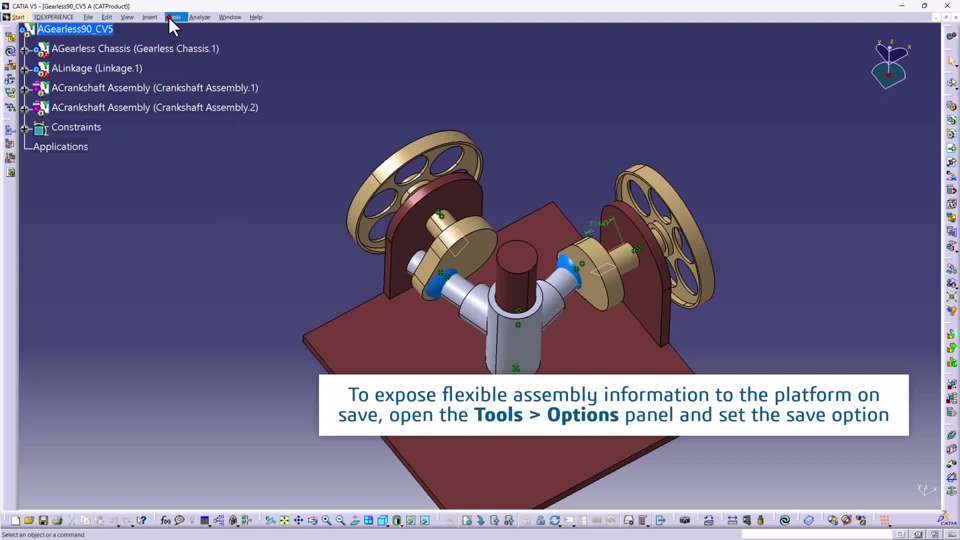This screenshot has height=540, width=960.
Task: Click the blue swirl icon in bottom toolbar
Action: (785, 520)
